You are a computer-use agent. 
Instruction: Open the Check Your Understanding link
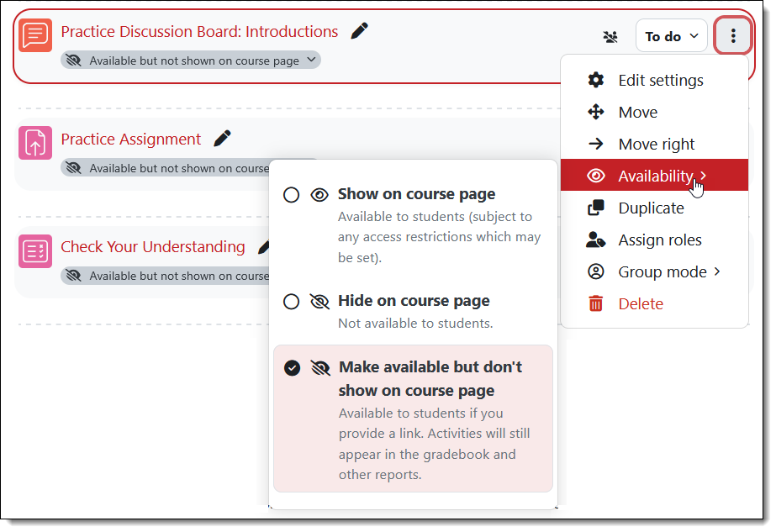click(152, 246)
